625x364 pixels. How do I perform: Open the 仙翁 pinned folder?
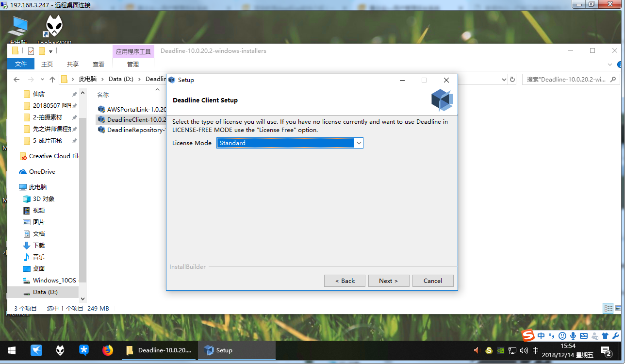click(x=39, y=94)
